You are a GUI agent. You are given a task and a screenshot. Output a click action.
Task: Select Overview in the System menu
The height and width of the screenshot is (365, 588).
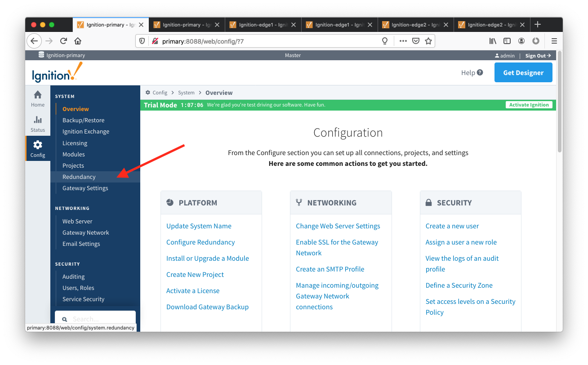pyautogui.click(x=76, y=109)
